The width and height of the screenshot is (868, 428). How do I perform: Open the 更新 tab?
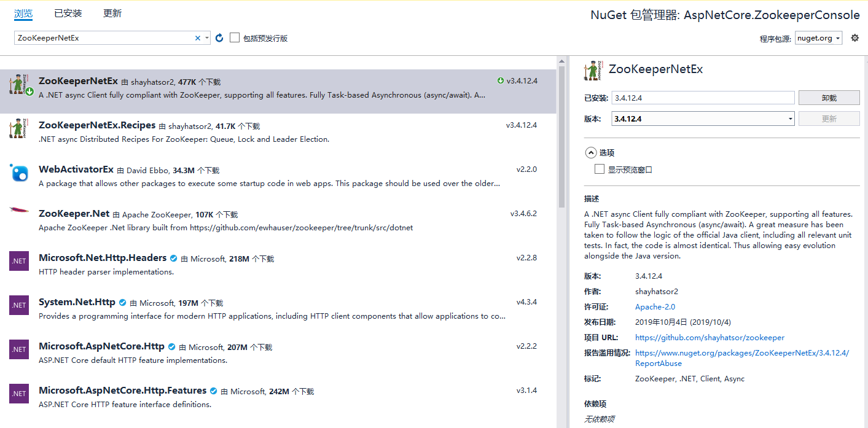(x=112, y=14)
